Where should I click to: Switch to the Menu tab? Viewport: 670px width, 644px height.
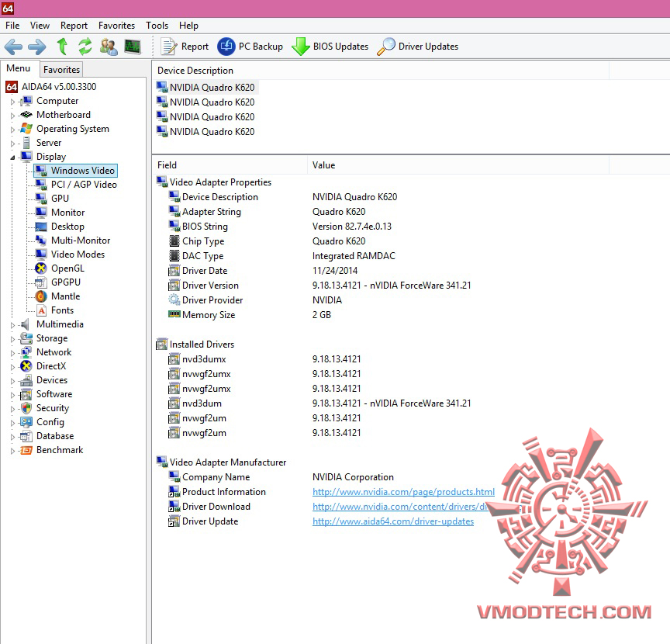19,68
